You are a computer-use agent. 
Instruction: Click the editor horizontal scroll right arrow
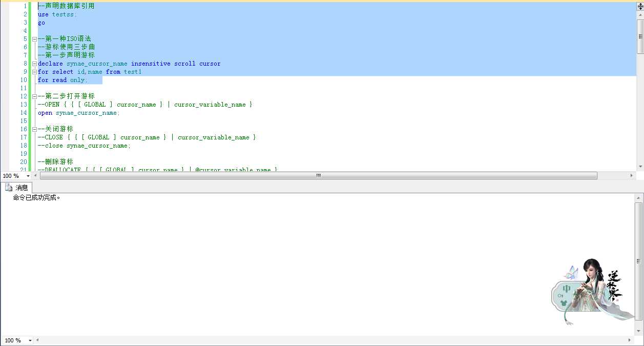tap(631, 175)
